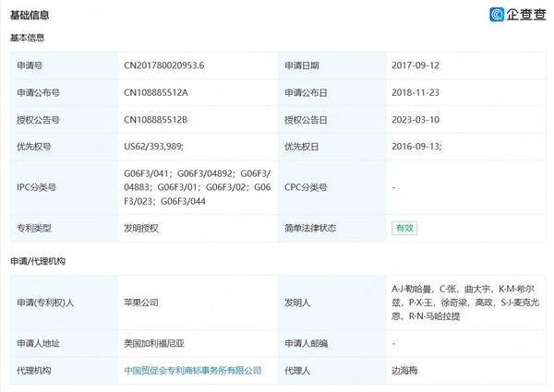554x392 pixels.
Task: Click the inventors list cell
Action: click(x=465, y=303)
